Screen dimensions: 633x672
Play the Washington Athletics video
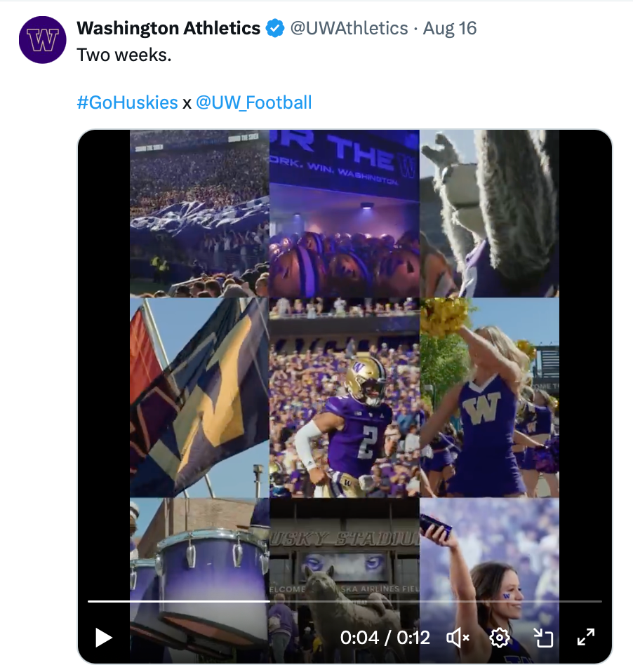click(x=104, y=637)
